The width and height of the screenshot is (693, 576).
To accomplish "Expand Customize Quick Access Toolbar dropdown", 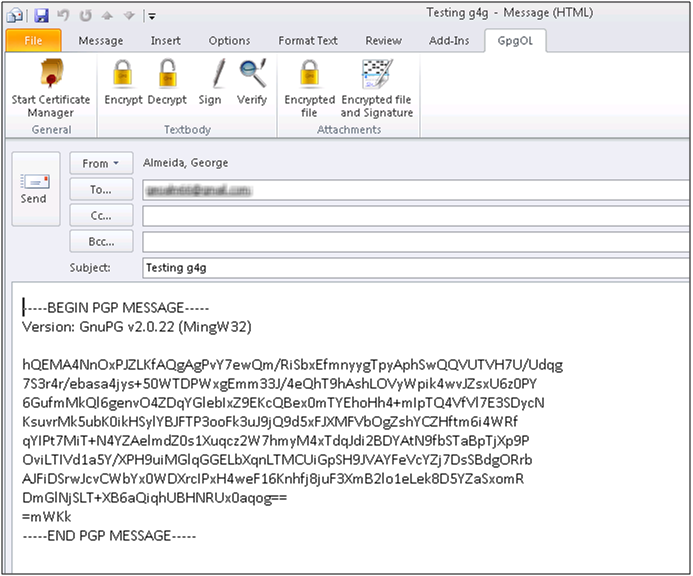I will pos(152,17).
